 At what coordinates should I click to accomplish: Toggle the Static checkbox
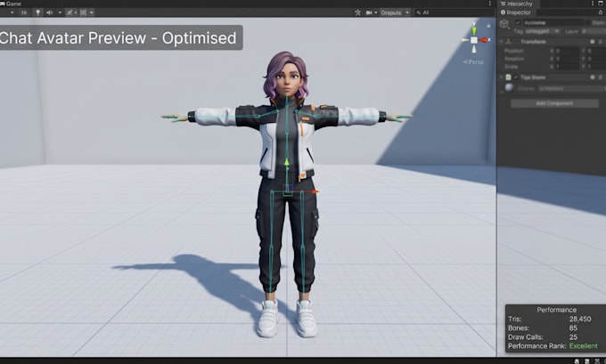click(x=588, y=23)
